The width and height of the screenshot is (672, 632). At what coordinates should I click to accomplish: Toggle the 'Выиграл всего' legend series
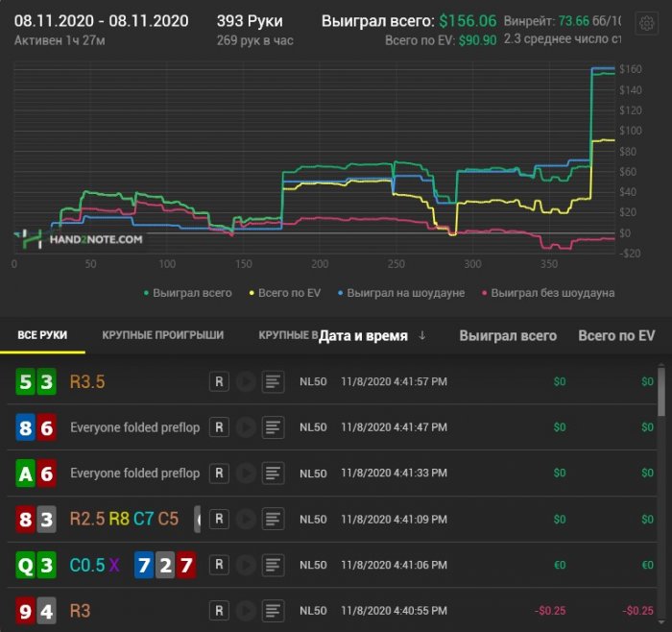point(187,293)
